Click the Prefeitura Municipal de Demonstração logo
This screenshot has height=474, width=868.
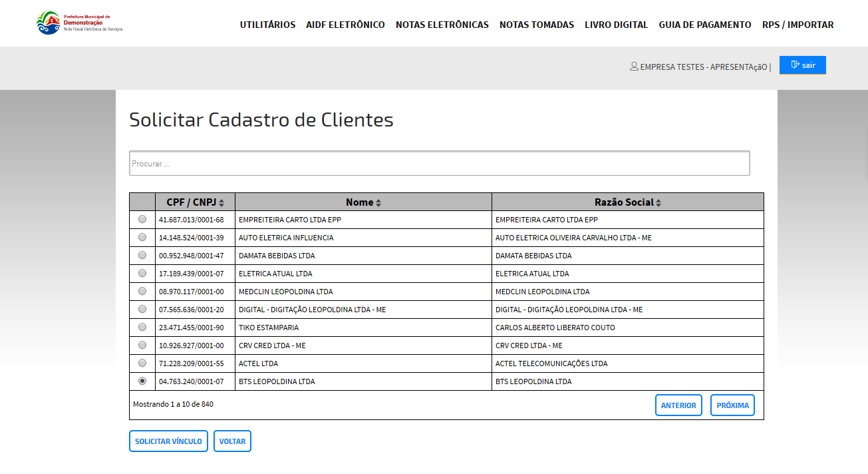79,23
